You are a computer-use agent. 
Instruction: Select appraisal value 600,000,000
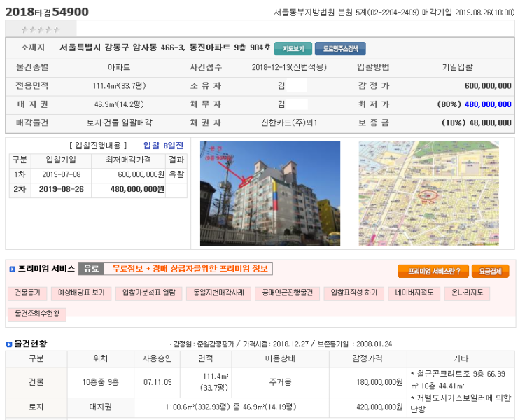click(488, 86)
